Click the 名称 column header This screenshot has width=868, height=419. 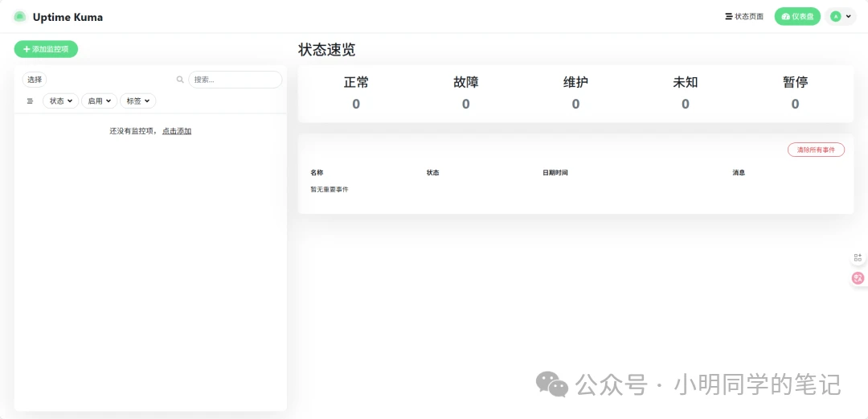click(317, 172)
